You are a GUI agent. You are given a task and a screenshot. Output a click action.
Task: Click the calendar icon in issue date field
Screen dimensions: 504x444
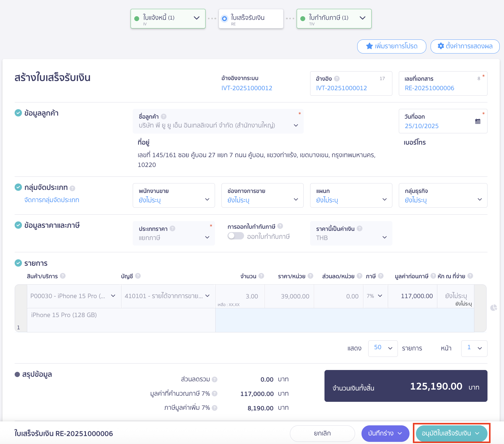(478, 121)
